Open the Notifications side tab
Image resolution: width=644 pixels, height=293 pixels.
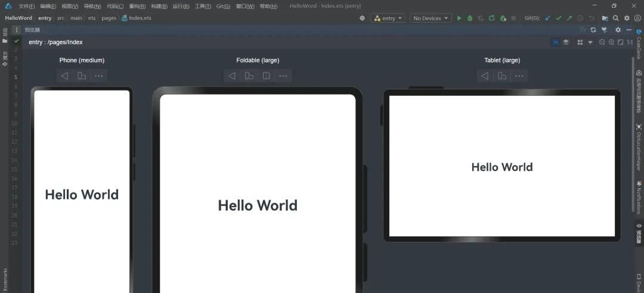(639, 197)
